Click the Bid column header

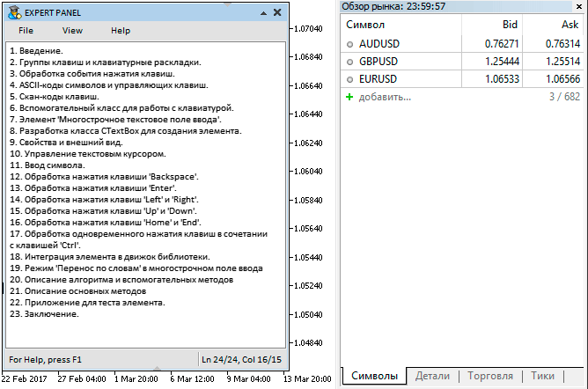pos(492,25)
